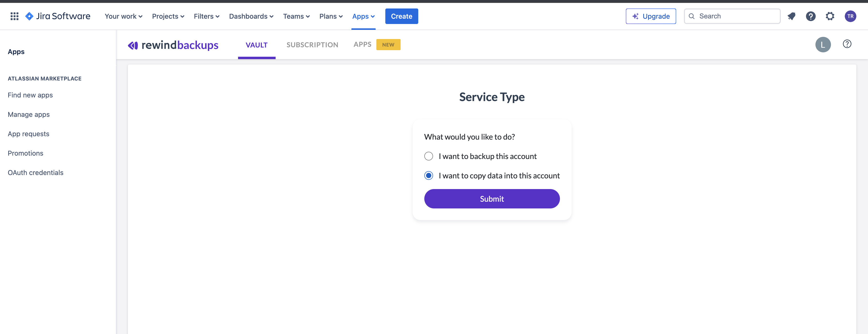Click the Upgrade sparkle button
Viewport: 868px width, 334px height.
[651, 16]
